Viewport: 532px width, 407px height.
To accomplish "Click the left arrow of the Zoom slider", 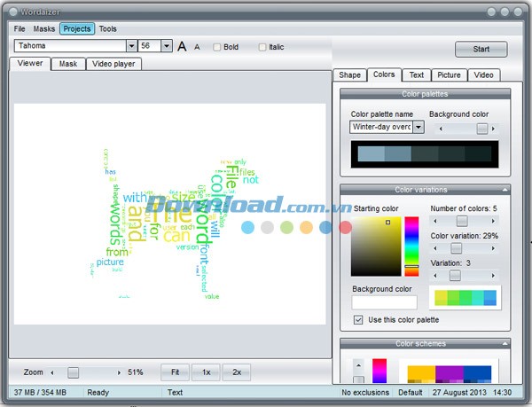I will tap(51, 372).
